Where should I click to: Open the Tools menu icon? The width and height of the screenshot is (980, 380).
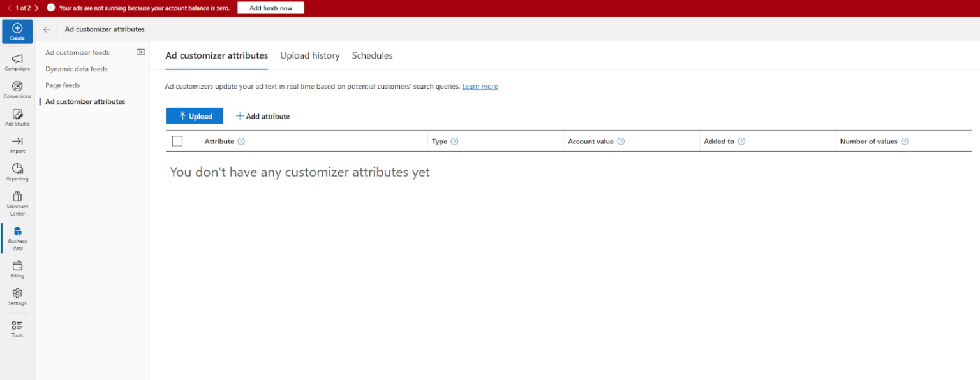(17, 326)
